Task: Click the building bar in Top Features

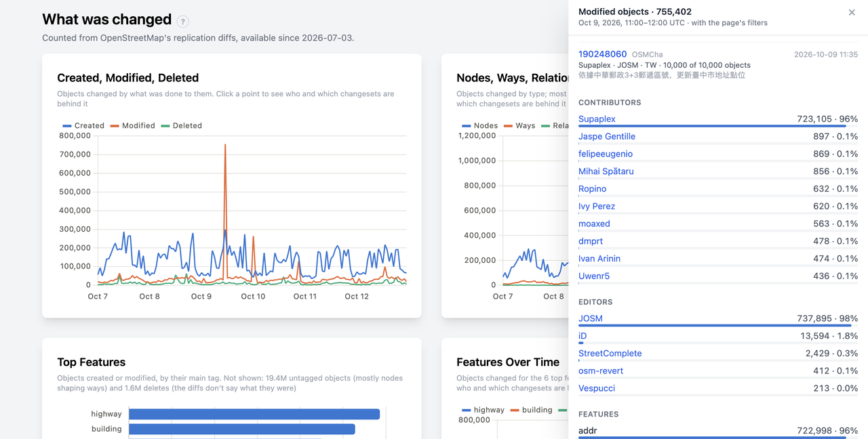Action: coord(242,429)
